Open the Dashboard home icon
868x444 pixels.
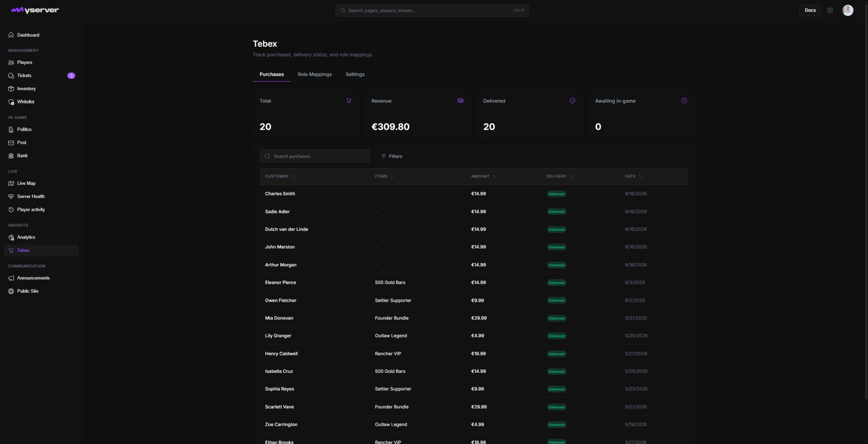[11, 35]
